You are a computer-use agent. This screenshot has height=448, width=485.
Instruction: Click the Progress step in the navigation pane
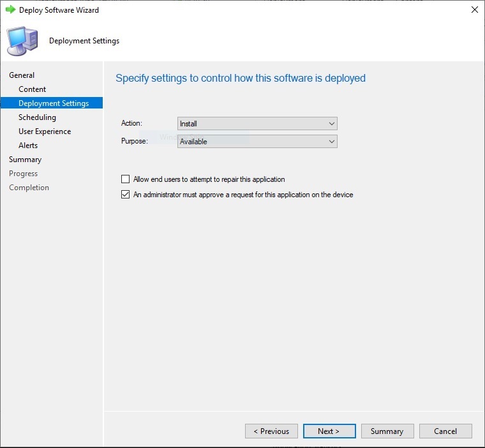click(x=24, y=174)
